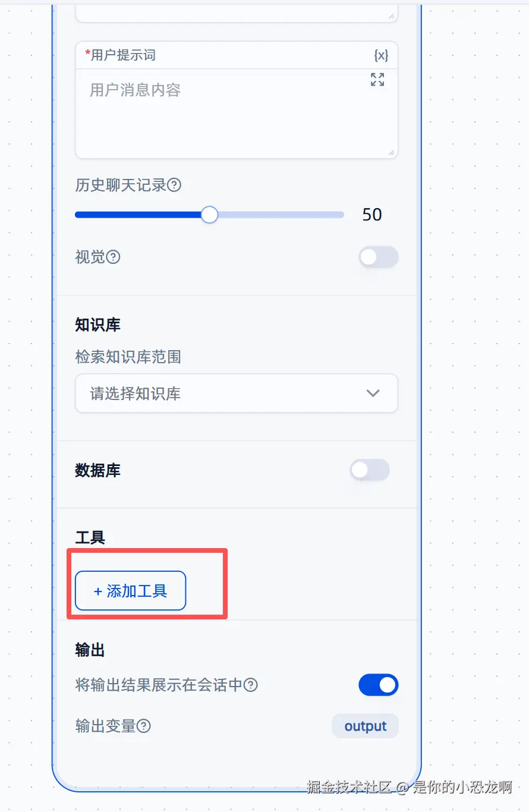
Task: Enable the 视觉 vision toggle
Action: pos(378,257)
